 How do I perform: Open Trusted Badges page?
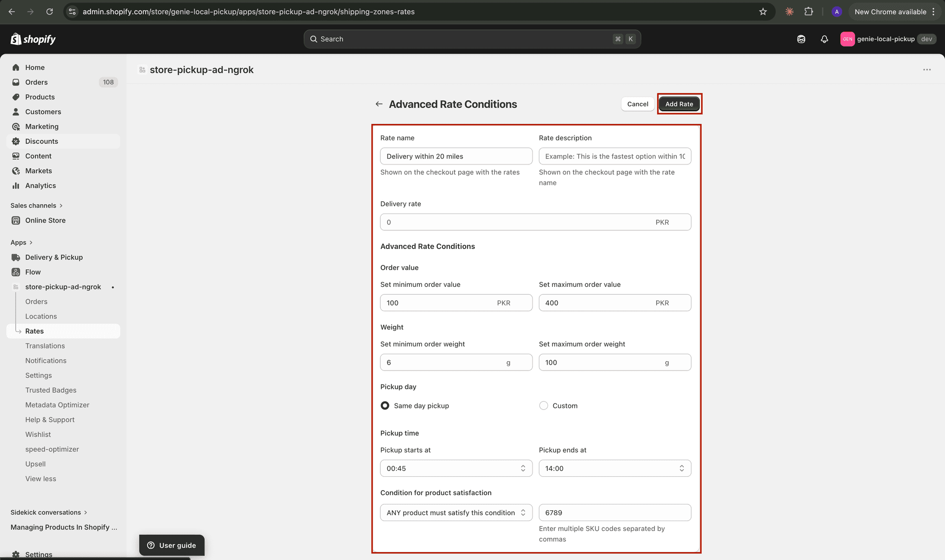(51, 390)
